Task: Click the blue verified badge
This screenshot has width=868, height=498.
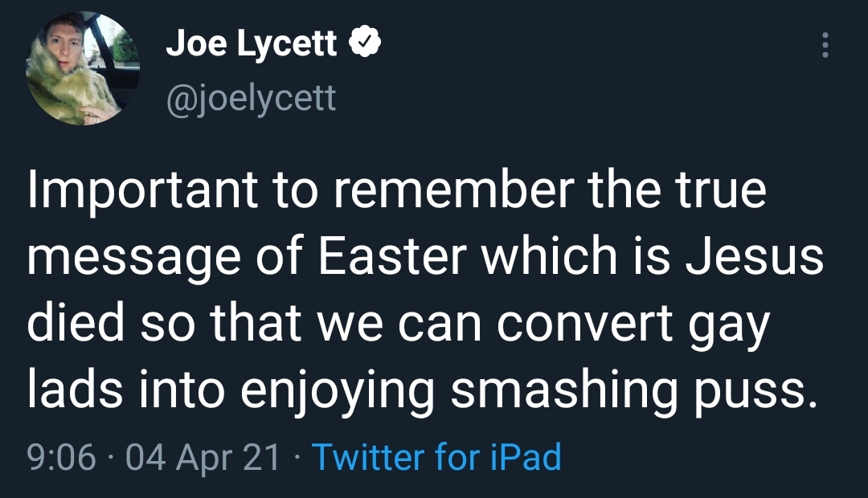Action: tap(364, 43)
